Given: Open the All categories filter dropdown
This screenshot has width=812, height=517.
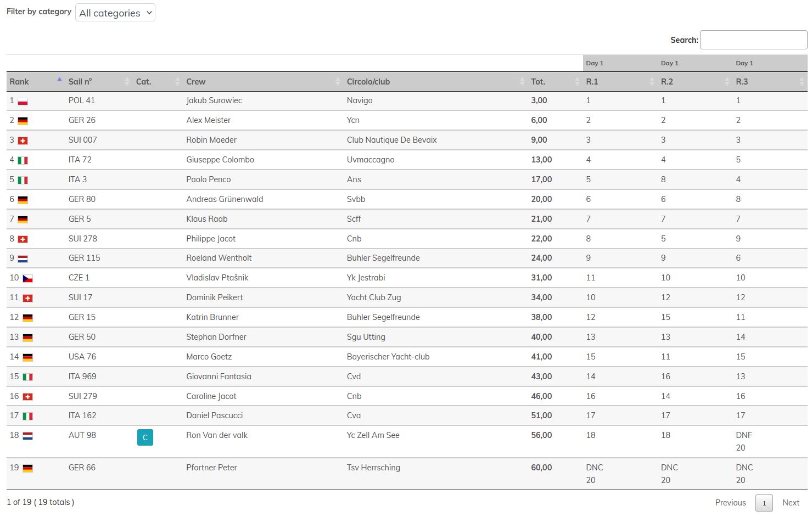Looking at the screenshot, I should pos(115,13).
